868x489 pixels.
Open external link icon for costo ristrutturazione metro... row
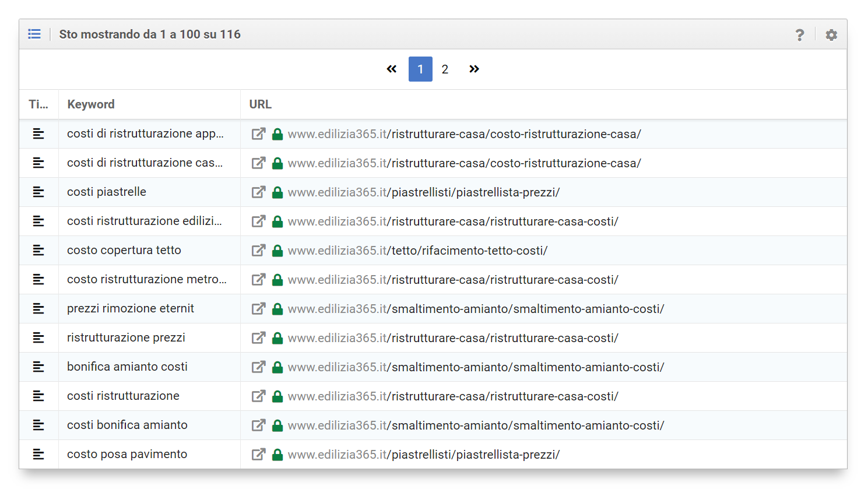click(258, 280)
